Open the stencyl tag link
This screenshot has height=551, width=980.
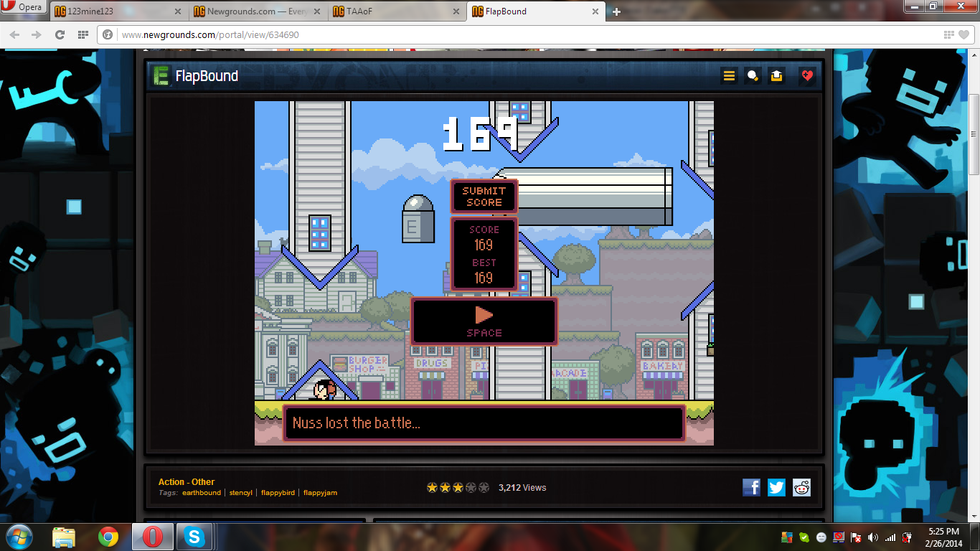(241, 493)
